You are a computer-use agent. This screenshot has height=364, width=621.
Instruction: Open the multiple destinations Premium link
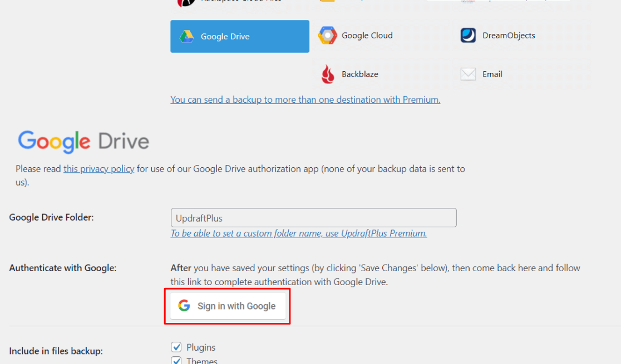tap(305, 100)
